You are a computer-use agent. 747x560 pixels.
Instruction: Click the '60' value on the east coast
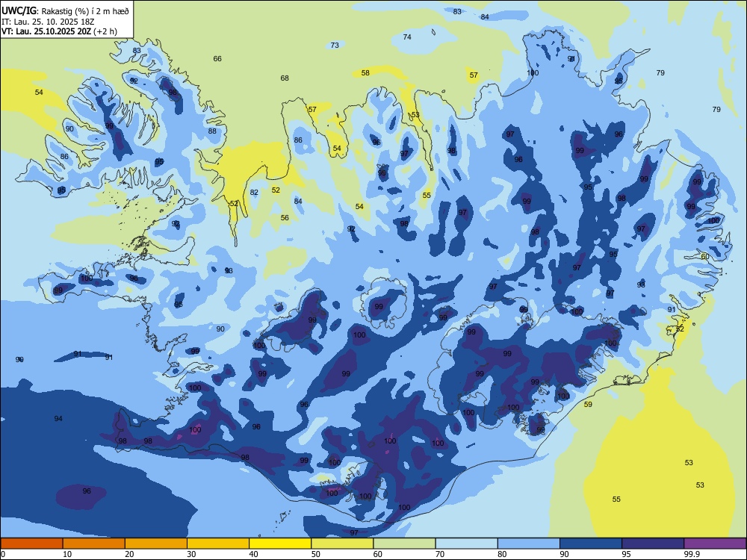pyautogui.click(x=705, y=256)
